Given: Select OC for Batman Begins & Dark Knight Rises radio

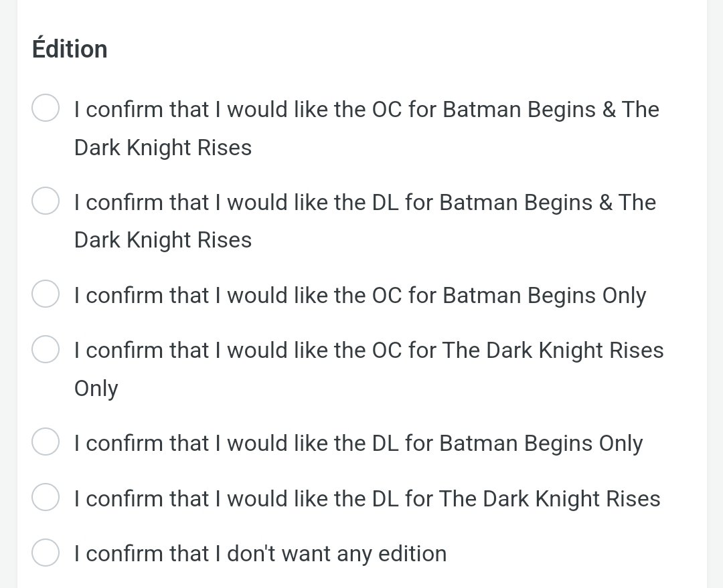Looking at the screenshot, I should pyautogui.click(x=46, y=109).
